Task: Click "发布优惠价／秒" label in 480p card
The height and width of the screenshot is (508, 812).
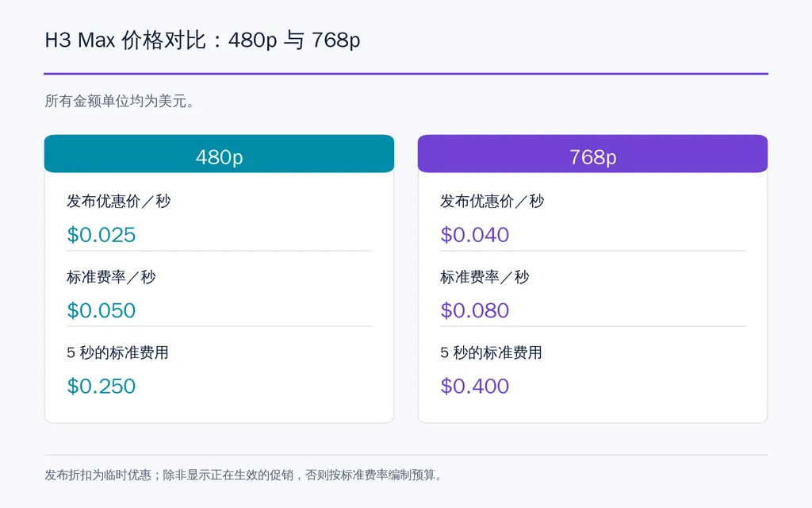Action: point(119,201)
